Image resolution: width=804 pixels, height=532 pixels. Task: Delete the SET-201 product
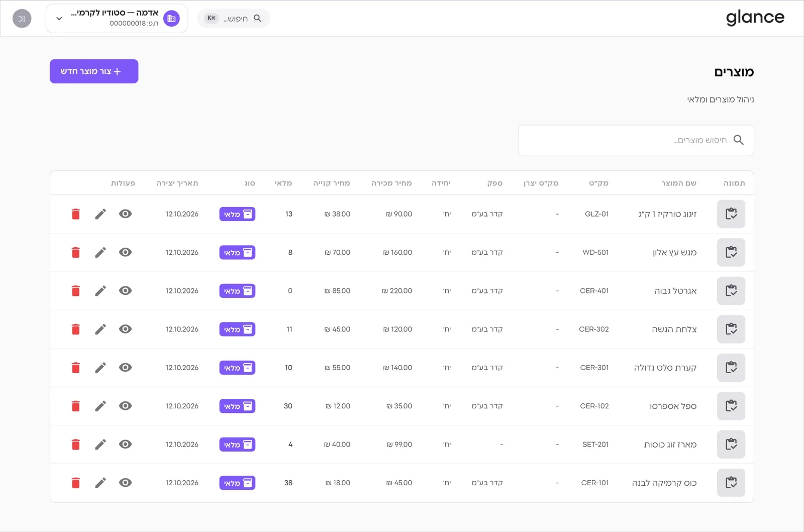[76, 445]
